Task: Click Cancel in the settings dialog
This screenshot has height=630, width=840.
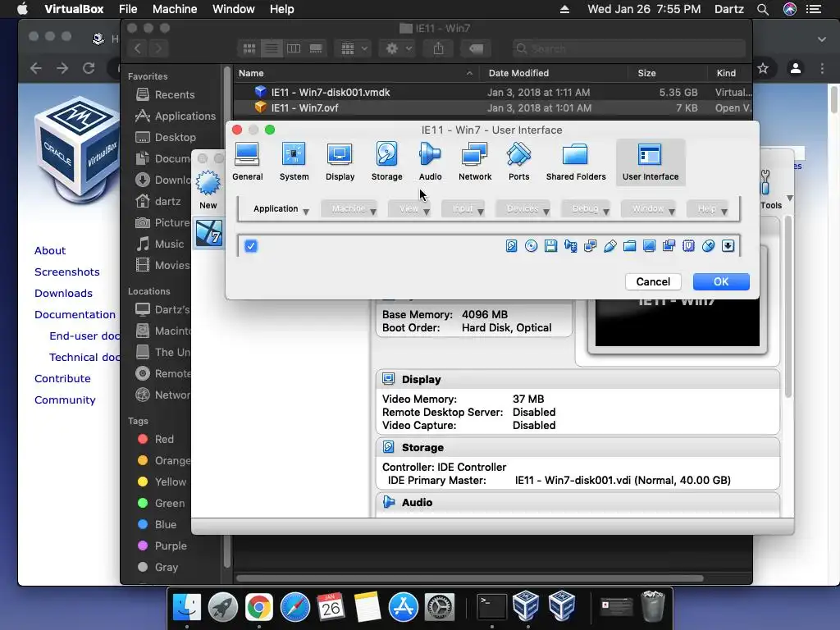Action: pos(653,282)
